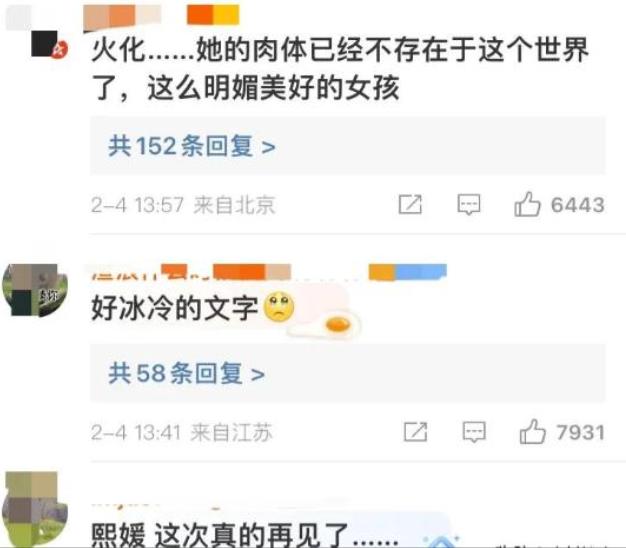Open the first commenter's username

(161, 14)
